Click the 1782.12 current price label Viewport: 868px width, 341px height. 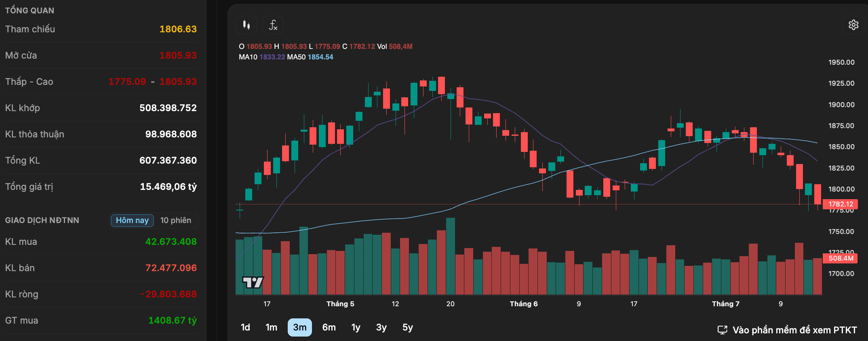coord(841,204)
